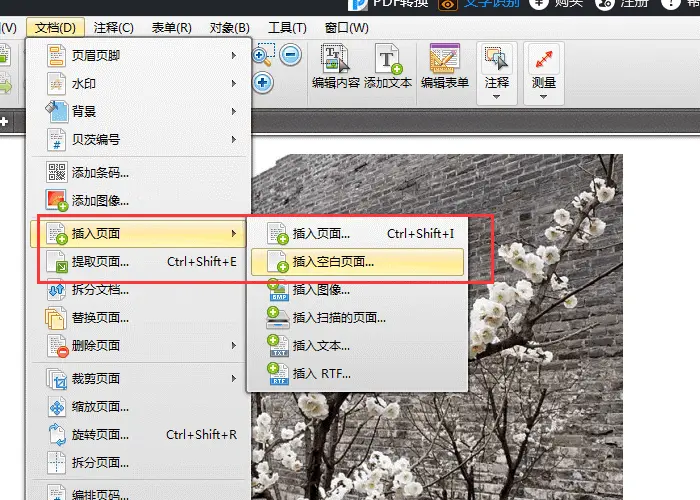Open the 表单(R) menu
This screenshot has width=700, height=500.
pos(171,28)
